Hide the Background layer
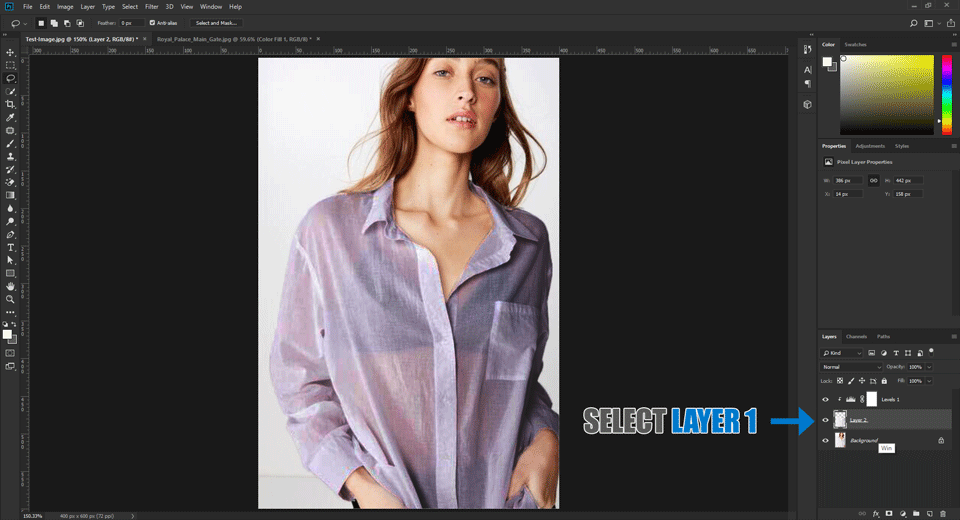 tap(825, 440)
